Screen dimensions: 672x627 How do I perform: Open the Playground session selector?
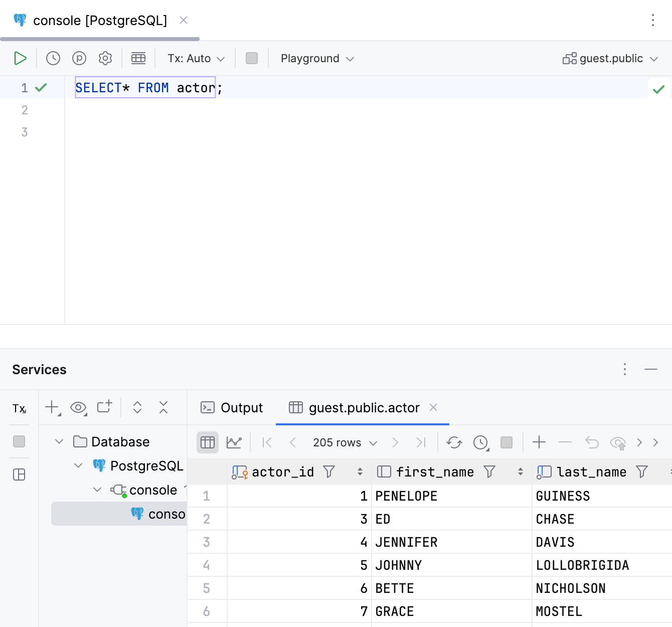(316, 58)
